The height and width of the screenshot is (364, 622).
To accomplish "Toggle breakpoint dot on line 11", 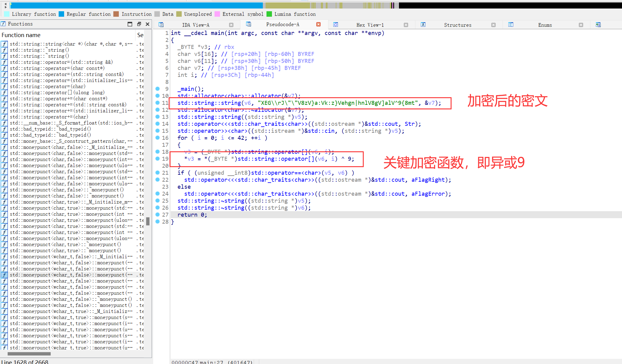I will (x=157, y=103).
